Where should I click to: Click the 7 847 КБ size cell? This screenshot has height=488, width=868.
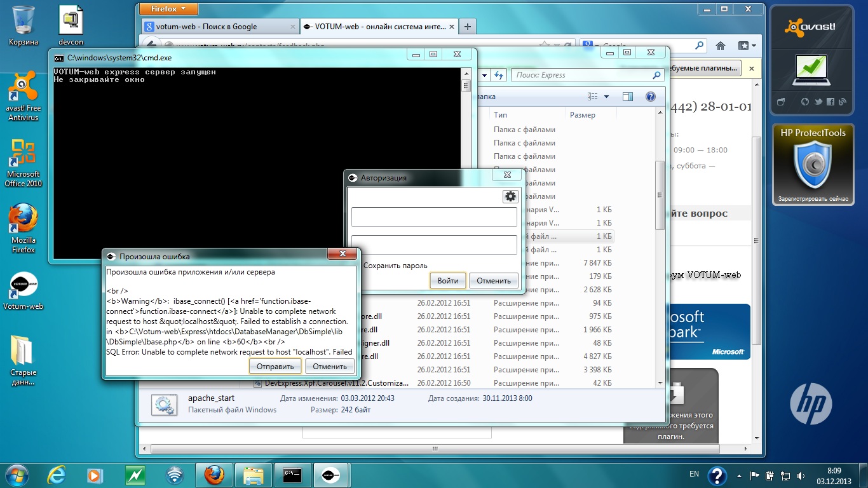(597, 263)
